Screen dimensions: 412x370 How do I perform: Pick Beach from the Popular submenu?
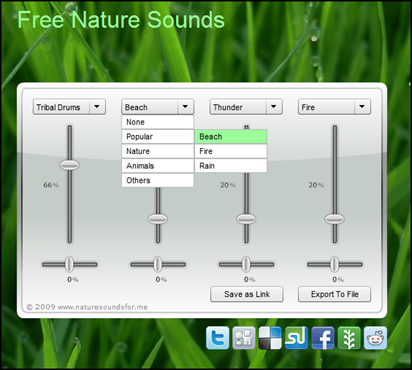[x=231, y=137]
